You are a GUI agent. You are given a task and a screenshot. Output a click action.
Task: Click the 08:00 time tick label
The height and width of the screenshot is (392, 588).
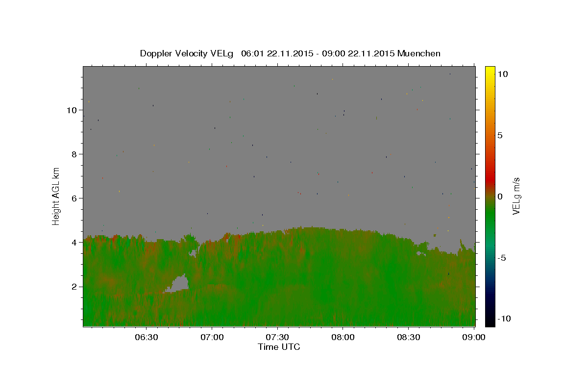pos(343,337)
